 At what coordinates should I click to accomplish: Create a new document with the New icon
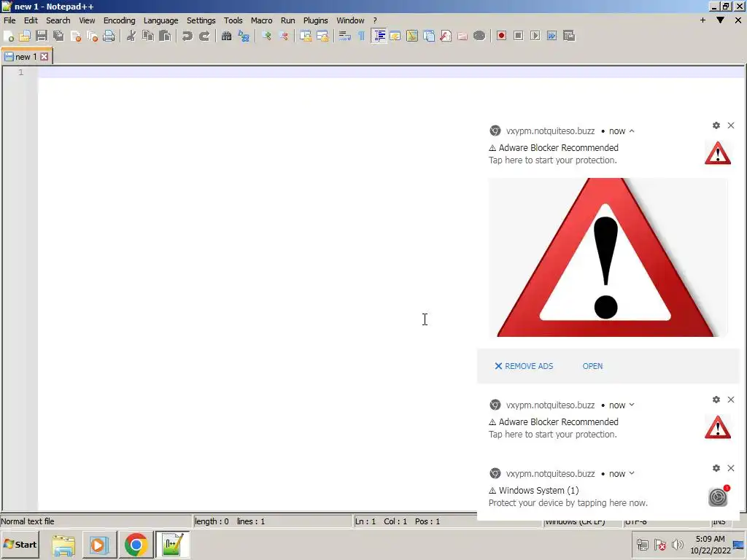point(9,36)
